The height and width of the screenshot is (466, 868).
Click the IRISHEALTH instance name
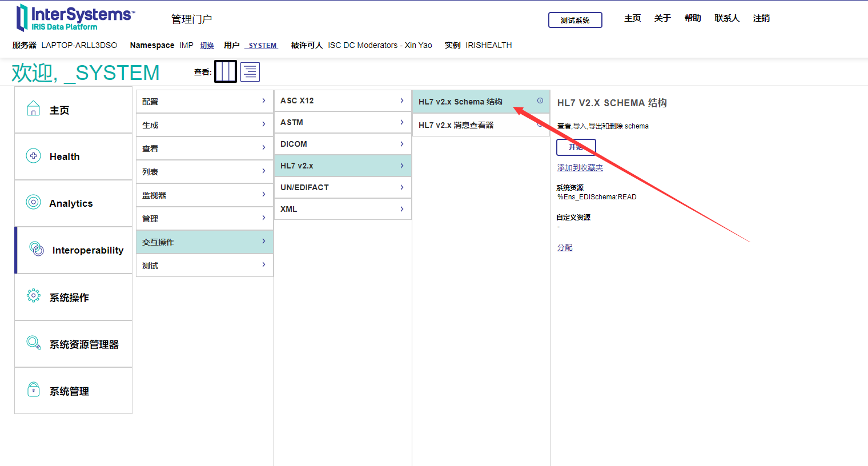coord(489,45)
